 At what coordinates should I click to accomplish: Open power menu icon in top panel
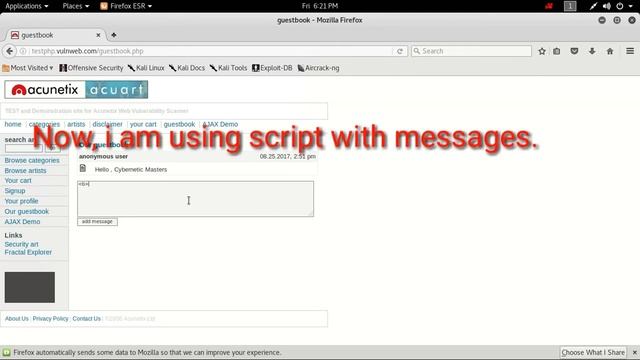tap(620, 6)
